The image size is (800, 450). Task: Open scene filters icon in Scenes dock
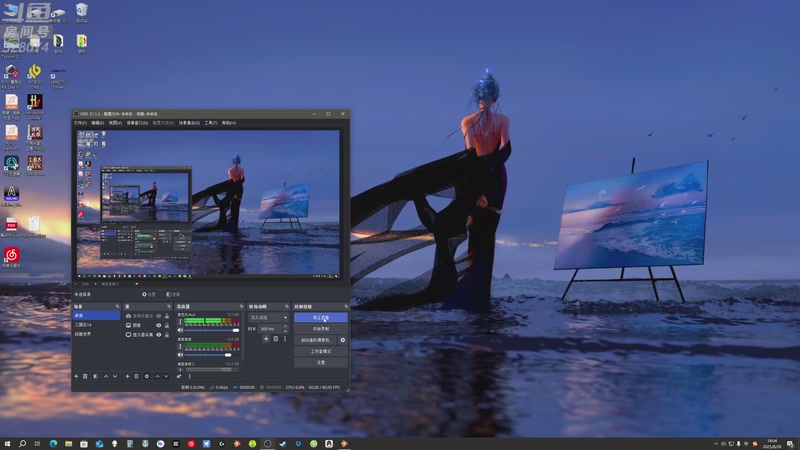coord(95,377)
